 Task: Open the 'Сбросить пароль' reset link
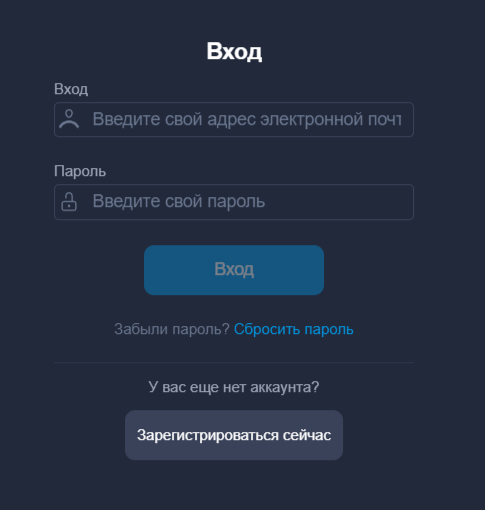[x=294, y=329]
